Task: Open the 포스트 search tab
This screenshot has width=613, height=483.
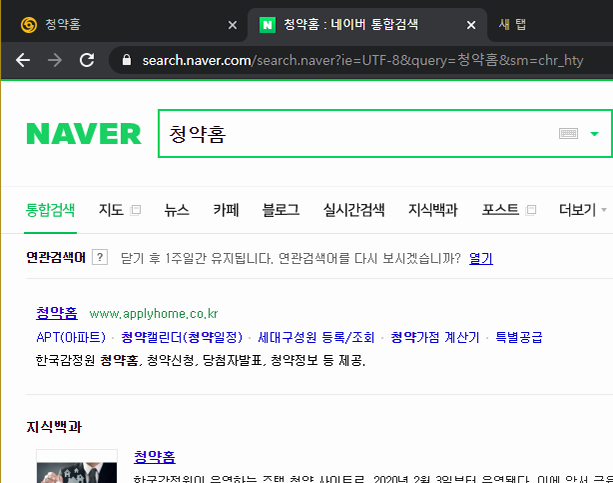Action: tap(500, 210)
